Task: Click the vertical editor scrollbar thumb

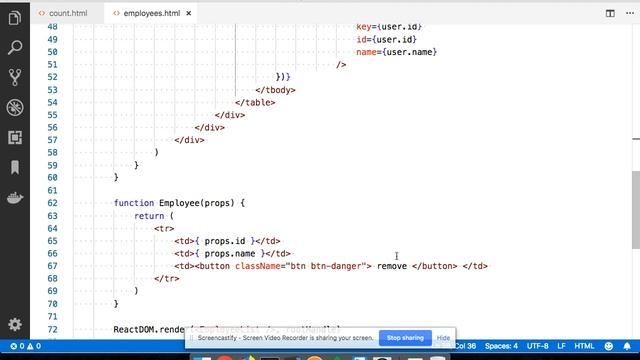Action: coord(636,209)
